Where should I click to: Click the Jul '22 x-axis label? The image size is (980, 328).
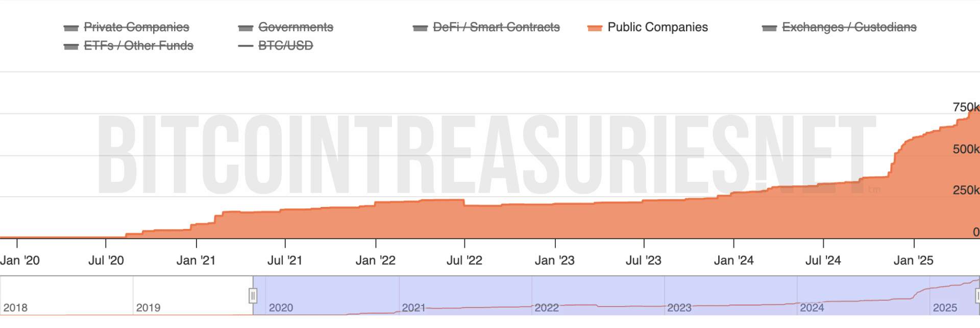point(464,261)
